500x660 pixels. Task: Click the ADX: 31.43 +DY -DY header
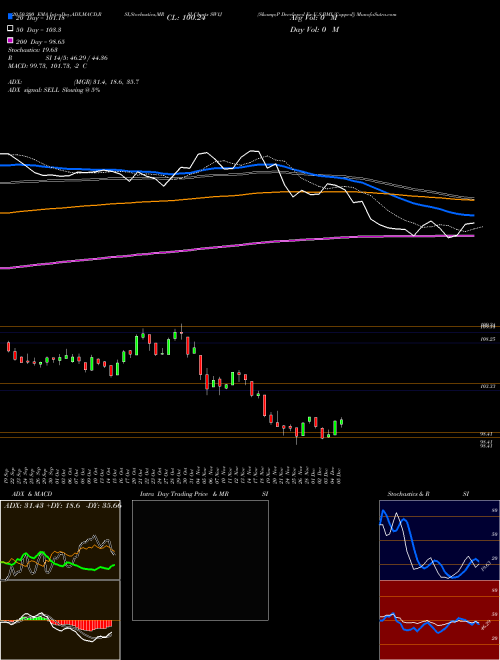[x=62, y=505]
